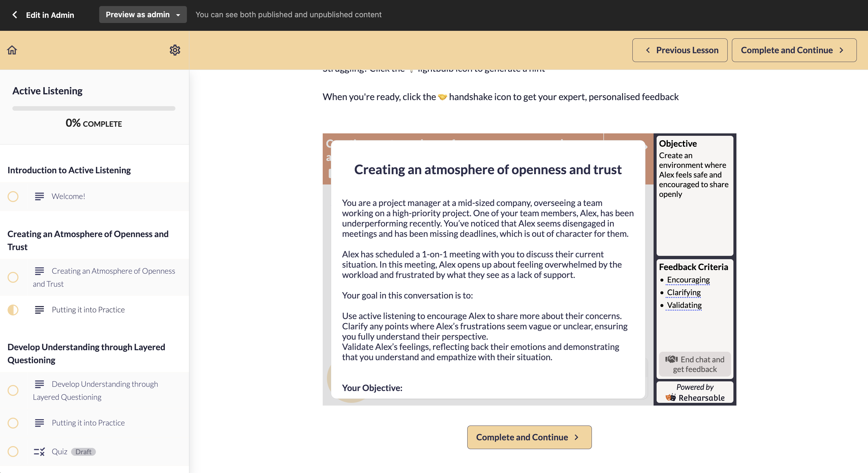Toggle completion circle for Welcome! lesson

coord(13,196)
